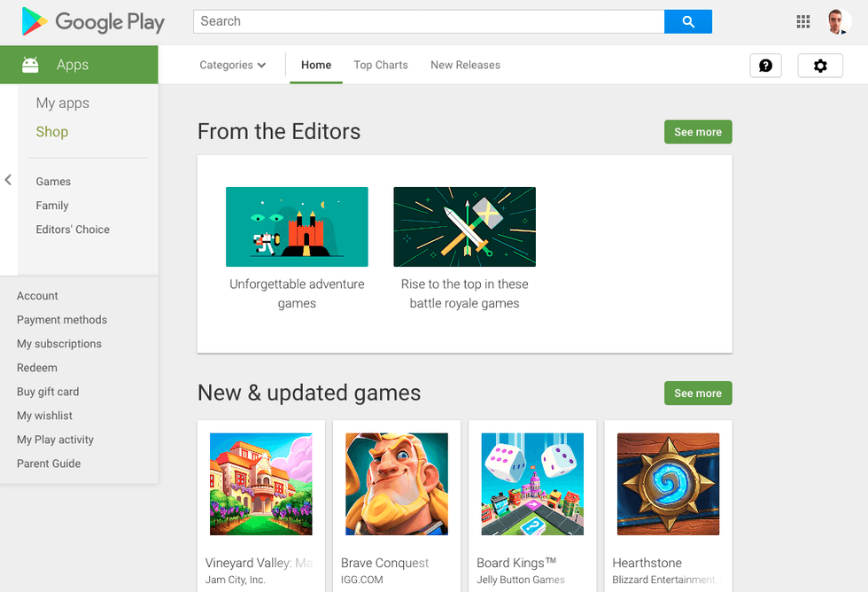The width and height of the screenshot is (868, 592).
Task: Open the Redeem page
Action: click(x=36, y=367)
